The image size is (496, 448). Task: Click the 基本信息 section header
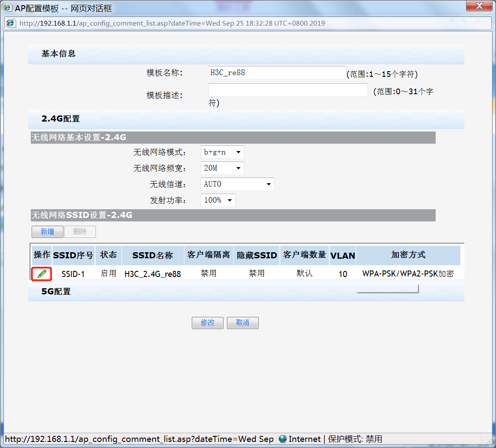pyautogui.click(x=246, y=54)
